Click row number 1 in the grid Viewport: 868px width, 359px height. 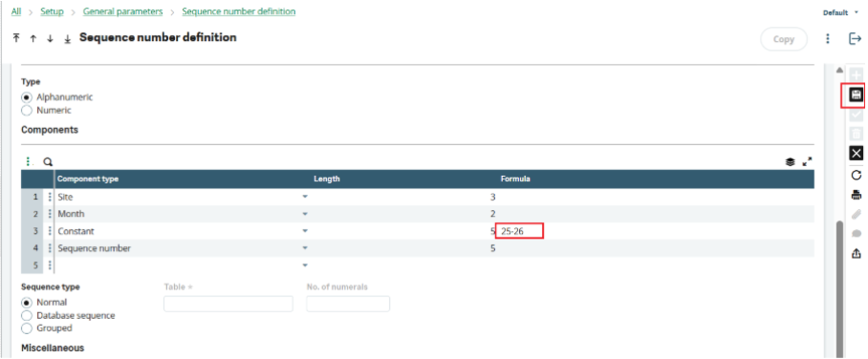tap(34, 197)
